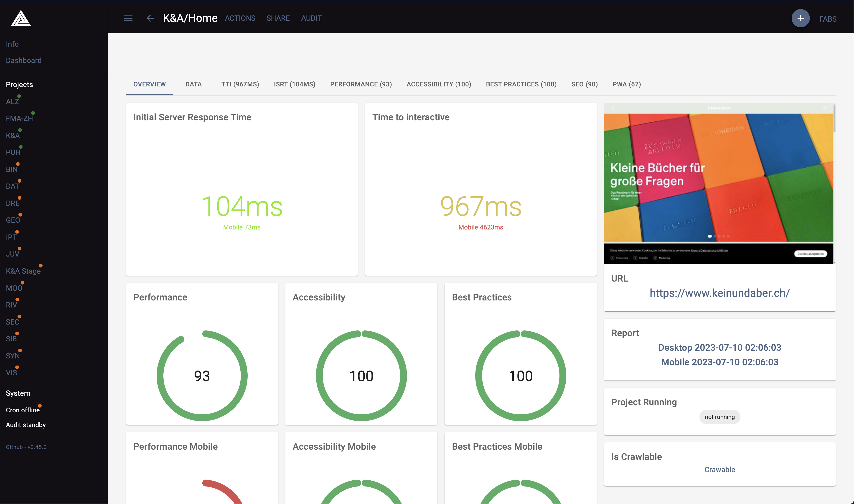Select the FMA-ZH project in sidebar
Viewport: 854px width, 504px height.
pos(19,118)
